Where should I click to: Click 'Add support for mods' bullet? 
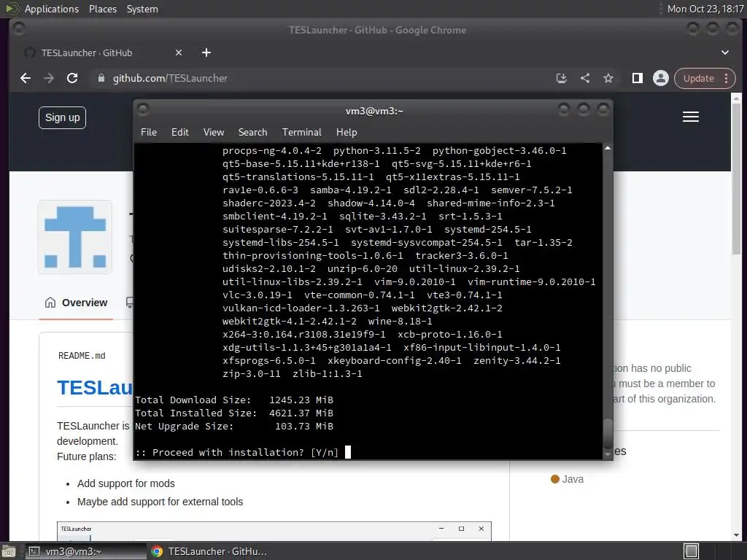pyautogui.click(x=125, y=483)
